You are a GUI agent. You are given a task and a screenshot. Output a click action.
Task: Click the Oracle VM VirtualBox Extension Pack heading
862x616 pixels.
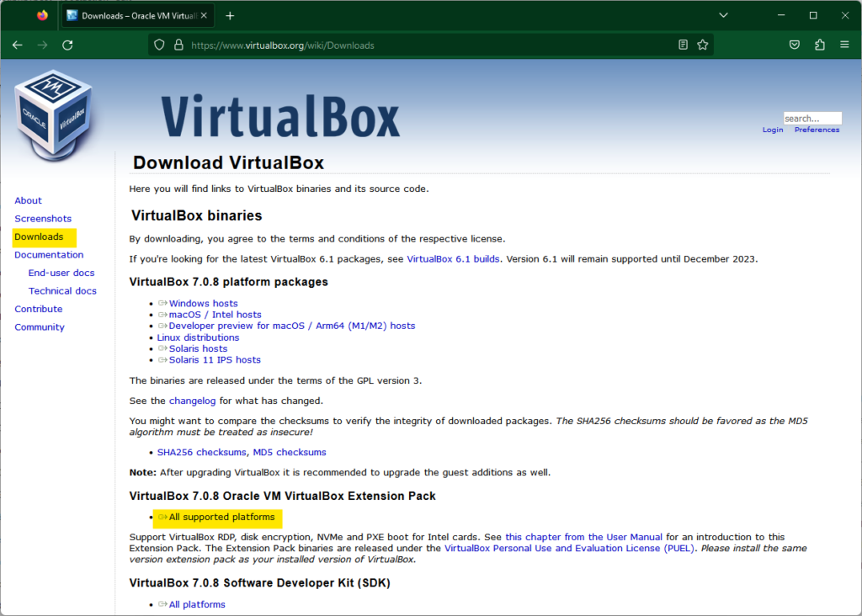283,497
